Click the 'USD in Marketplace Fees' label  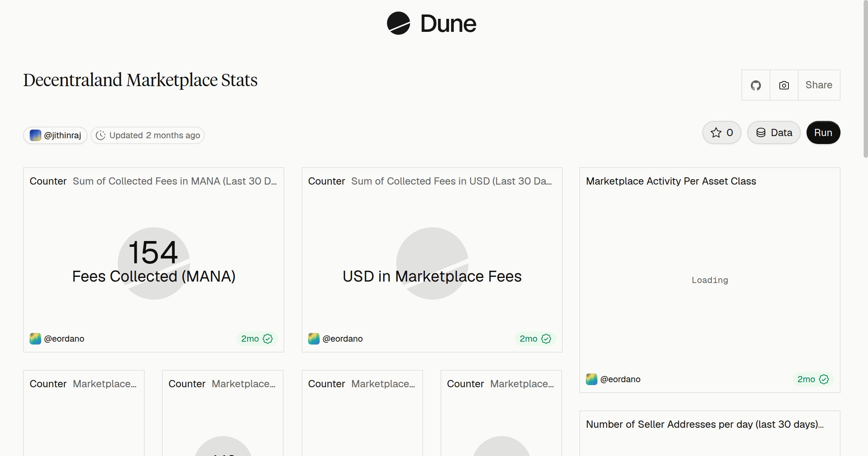pyautogui.click(x=432, y=276)
